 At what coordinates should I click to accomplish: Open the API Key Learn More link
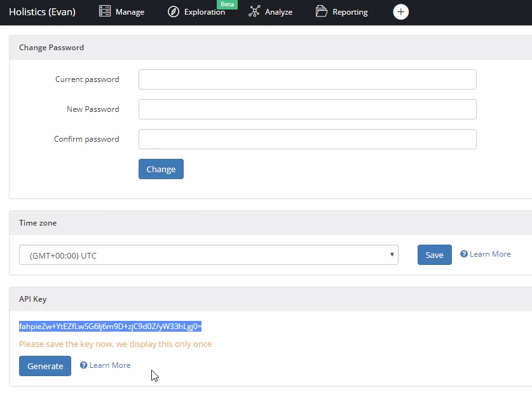click(x=110, y=365)
